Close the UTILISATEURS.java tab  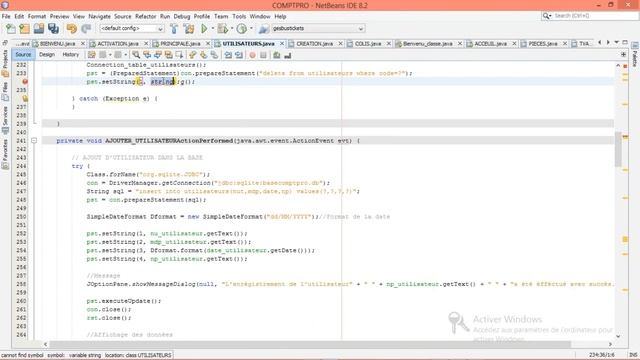point(282,43)
